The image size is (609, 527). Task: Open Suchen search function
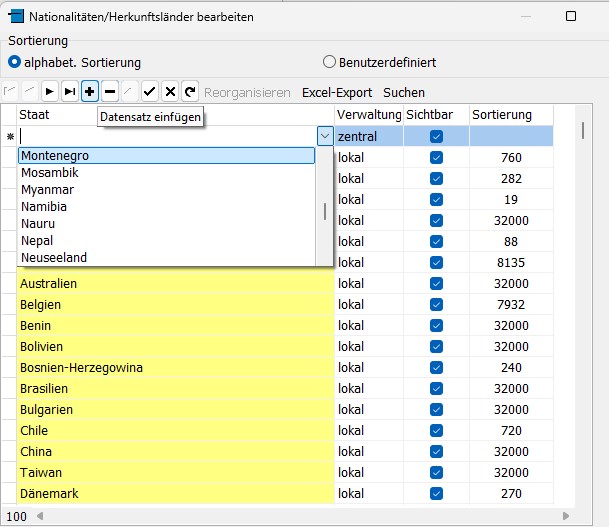404,92
